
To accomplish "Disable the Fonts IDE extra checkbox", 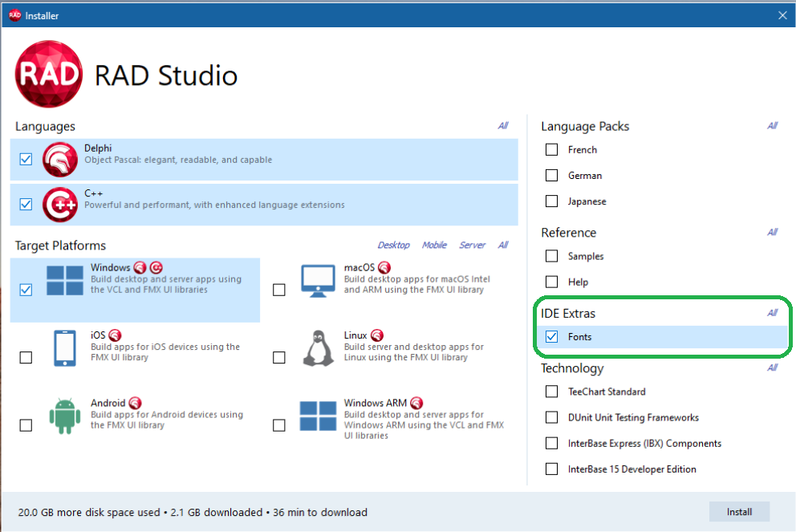I will click(x=551, y=337).
